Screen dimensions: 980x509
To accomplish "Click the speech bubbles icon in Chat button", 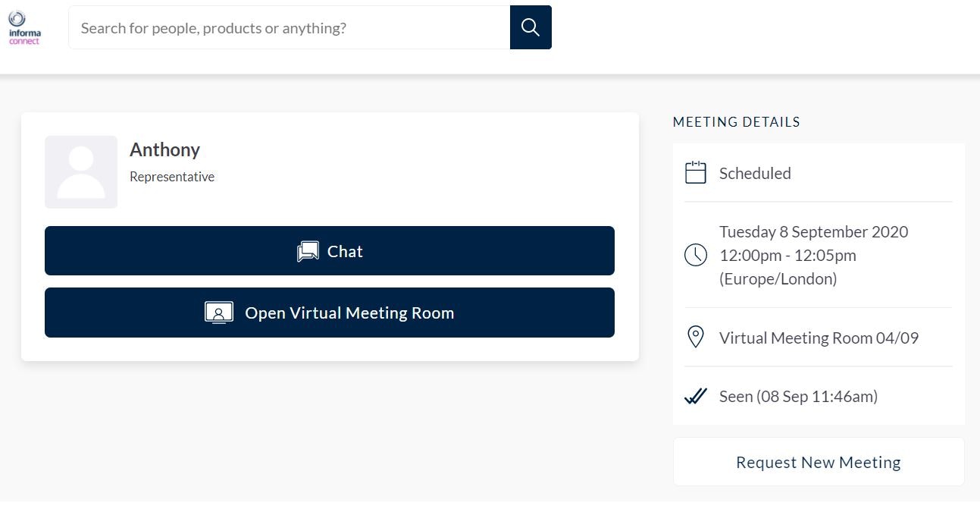I will (x=308, y=251).
